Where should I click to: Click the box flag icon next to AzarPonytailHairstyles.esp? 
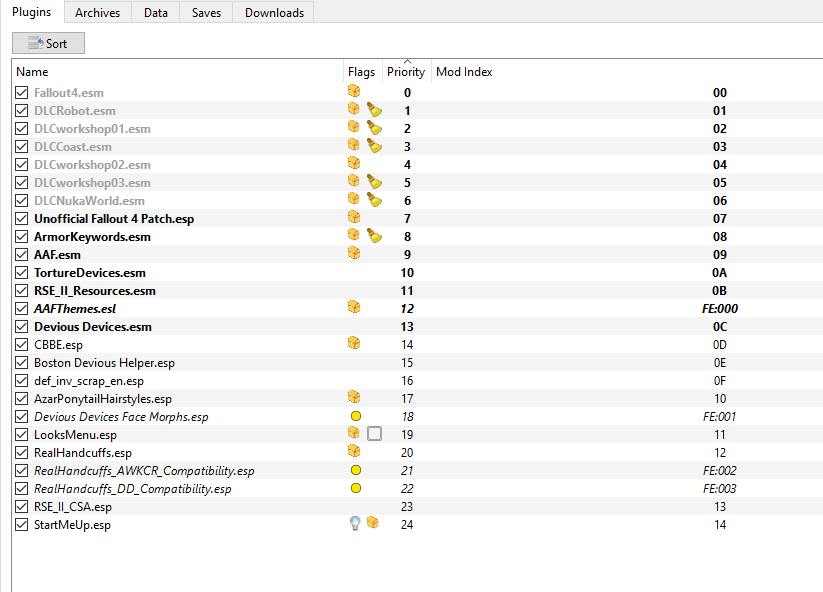click(x=353, y=398)
